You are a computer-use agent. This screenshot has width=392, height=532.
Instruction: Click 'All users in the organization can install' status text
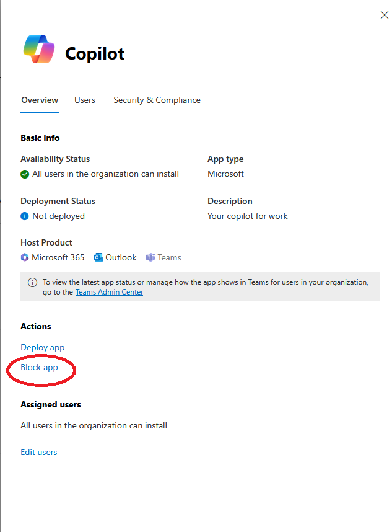point(105,174)
